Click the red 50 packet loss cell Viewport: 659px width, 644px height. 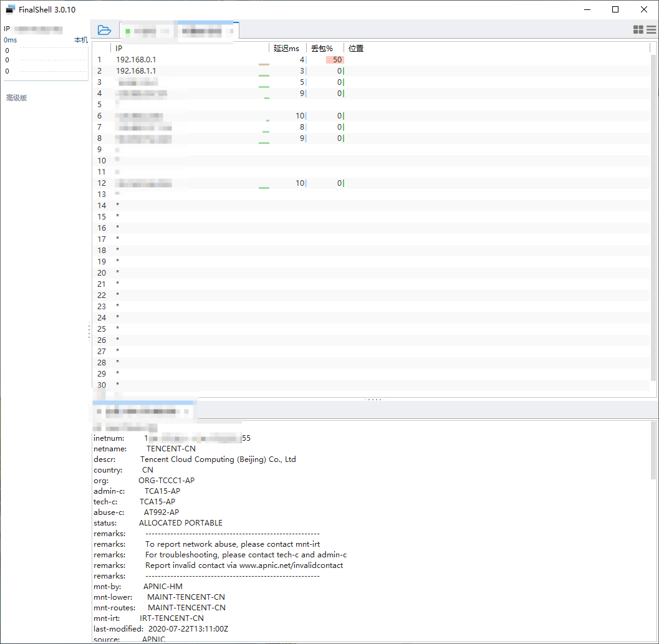click(x=335, y=60)
